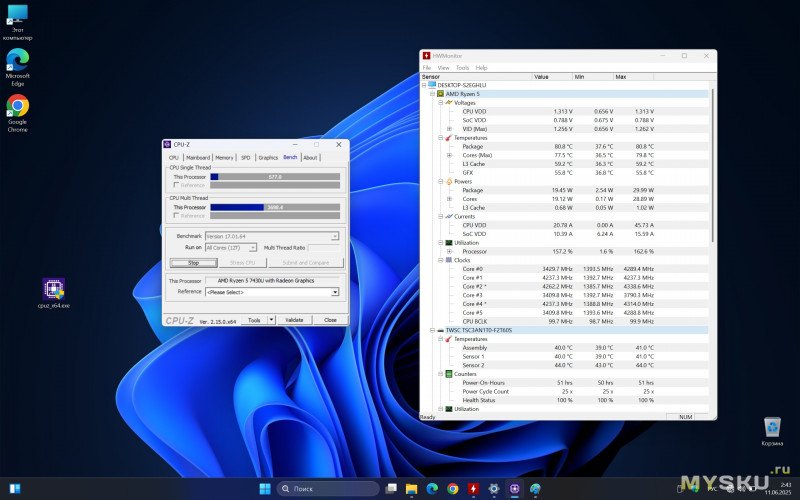Click the DESKTOP-S2EGHLU computer icon

coord(432,85)
